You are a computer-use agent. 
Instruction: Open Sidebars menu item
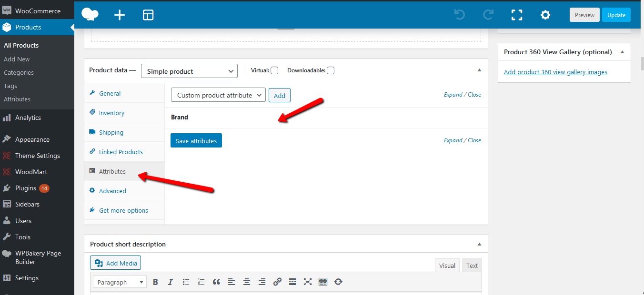(37, 204)
